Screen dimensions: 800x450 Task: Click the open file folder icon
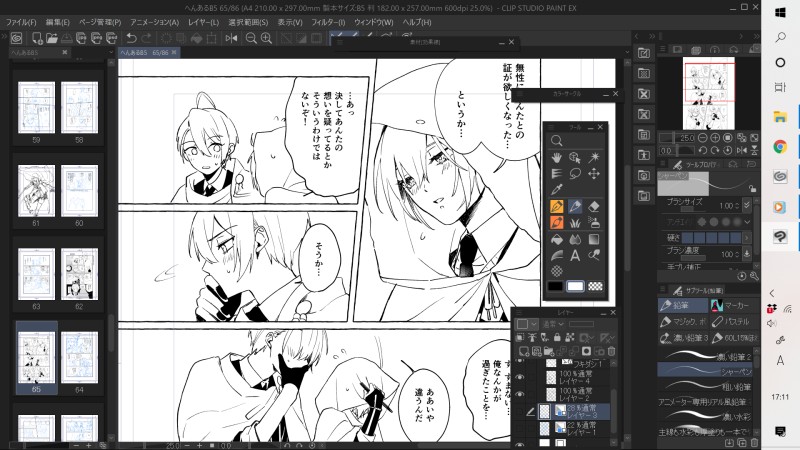tap(52, 38)
